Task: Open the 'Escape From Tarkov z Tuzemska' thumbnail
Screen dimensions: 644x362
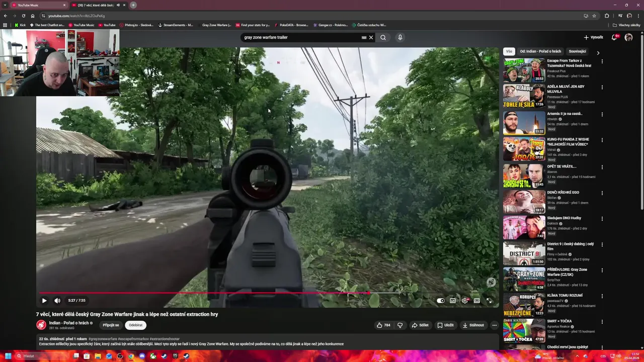Action: (524, 70)
